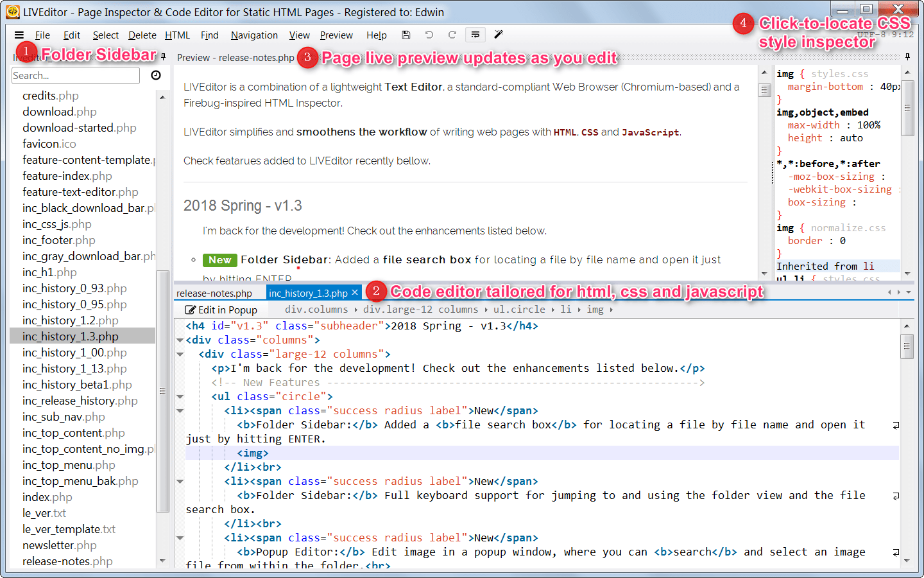Open credits.php in folder sidebar
This screenshot has height=578, width=924.
[x=51, y=96]
